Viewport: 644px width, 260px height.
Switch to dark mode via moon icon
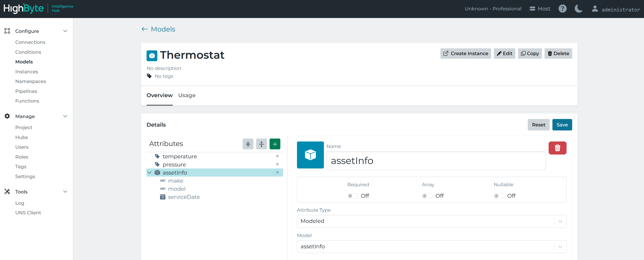[x=578, y=9]
